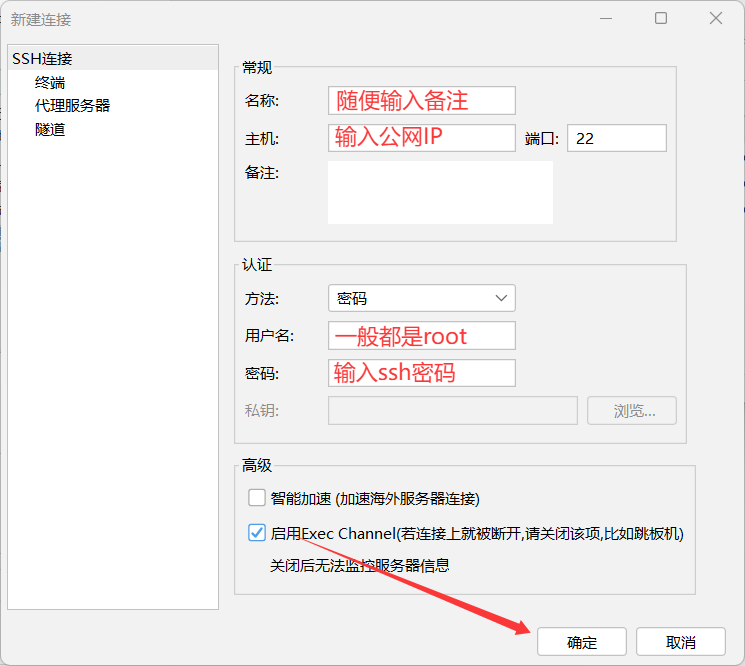This screenshot has height=666, width=745.
Task: Expand the 方法 authentication dropdown
Action: 421,298
